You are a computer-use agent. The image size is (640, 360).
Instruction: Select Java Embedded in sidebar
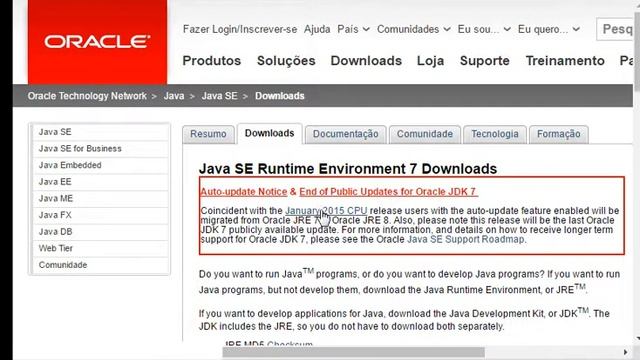click(x=100, y=165)
